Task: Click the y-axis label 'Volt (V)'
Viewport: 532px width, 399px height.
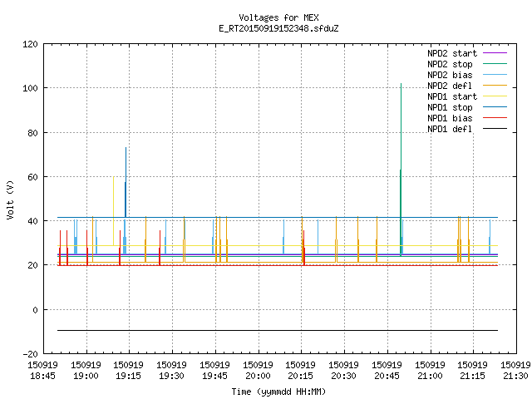Action: [10, 199]
